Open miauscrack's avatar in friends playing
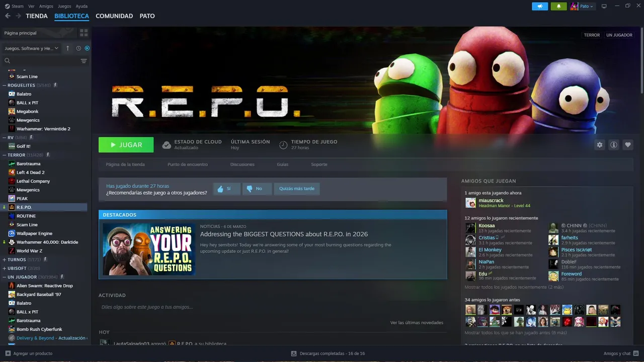 click(x=470, y=203)
